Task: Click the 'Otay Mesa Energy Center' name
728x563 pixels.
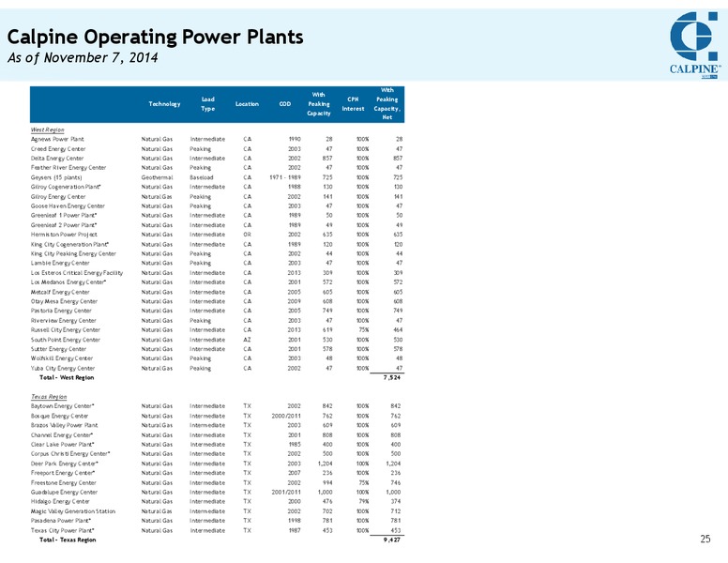Action: [64, 301]
